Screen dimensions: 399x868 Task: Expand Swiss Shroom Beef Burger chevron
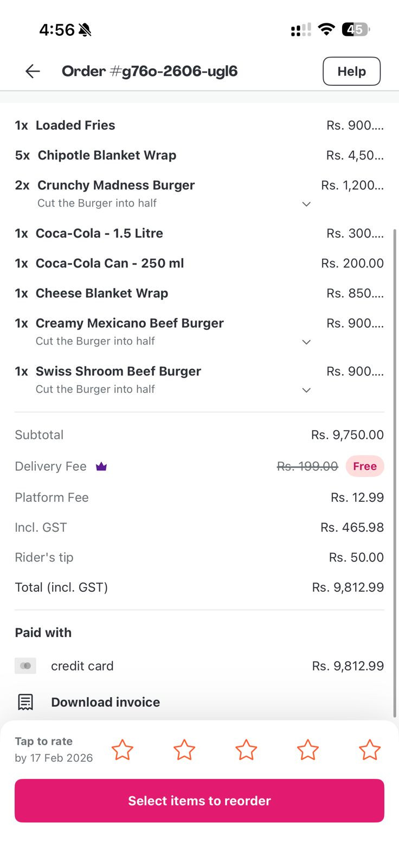(x=306, y=390)
